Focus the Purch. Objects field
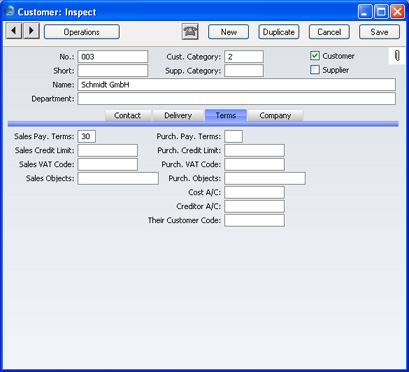 point(265,178)
